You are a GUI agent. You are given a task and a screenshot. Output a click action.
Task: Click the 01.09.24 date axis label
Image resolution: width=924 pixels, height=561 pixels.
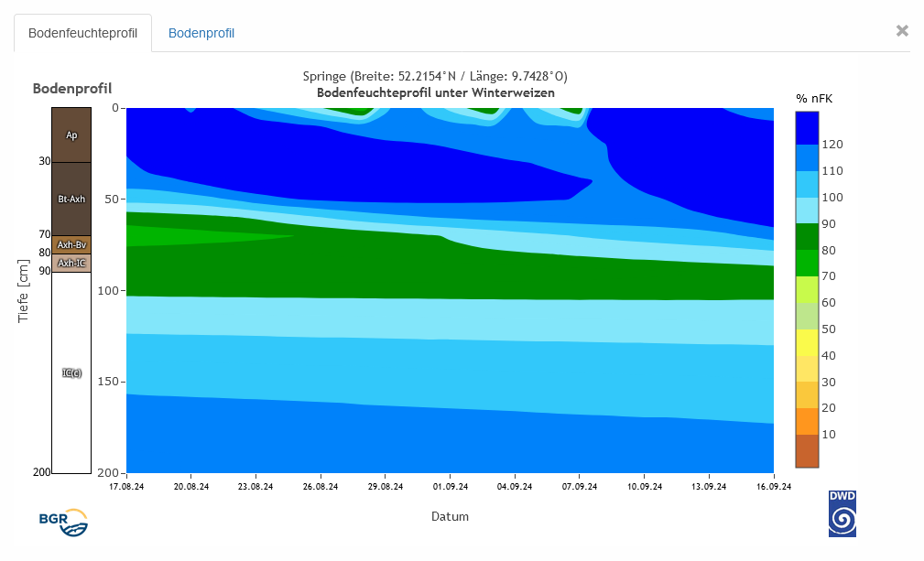pyautogui.click(x=450, y=487)
